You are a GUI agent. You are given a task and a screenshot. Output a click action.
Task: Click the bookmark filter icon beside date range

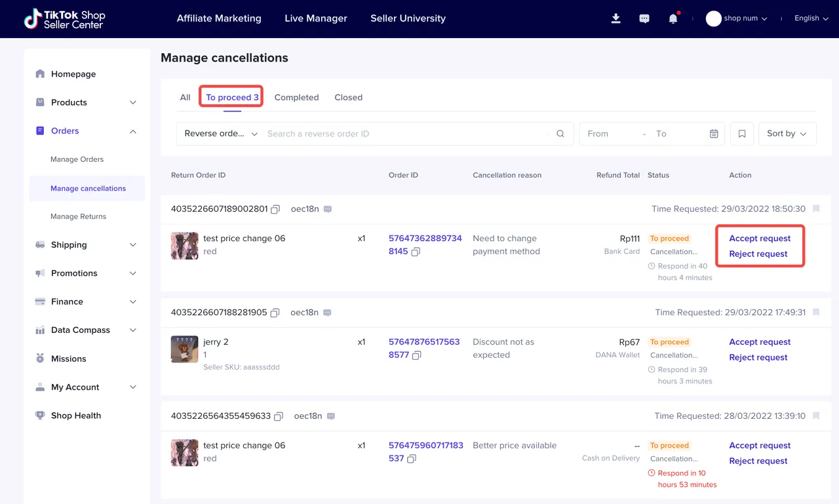(x=742, y=134)
